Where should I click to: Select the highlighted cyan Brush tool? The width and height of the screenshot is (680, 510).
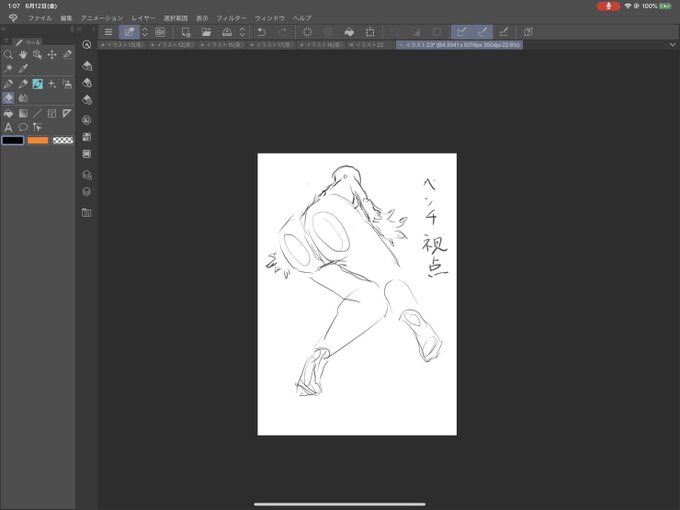click(37, 84)
